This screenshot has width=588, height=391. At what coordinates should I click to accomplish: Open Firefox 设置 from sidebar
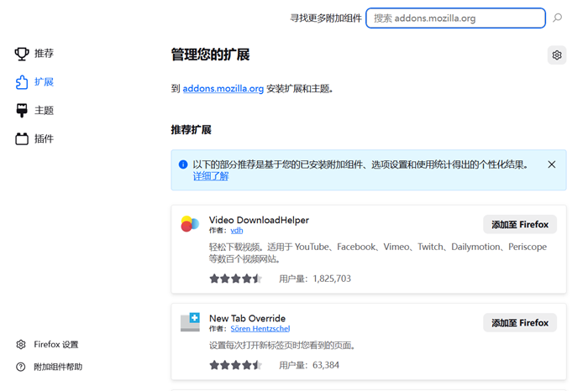pyautogui.click(x=56, y=344)
